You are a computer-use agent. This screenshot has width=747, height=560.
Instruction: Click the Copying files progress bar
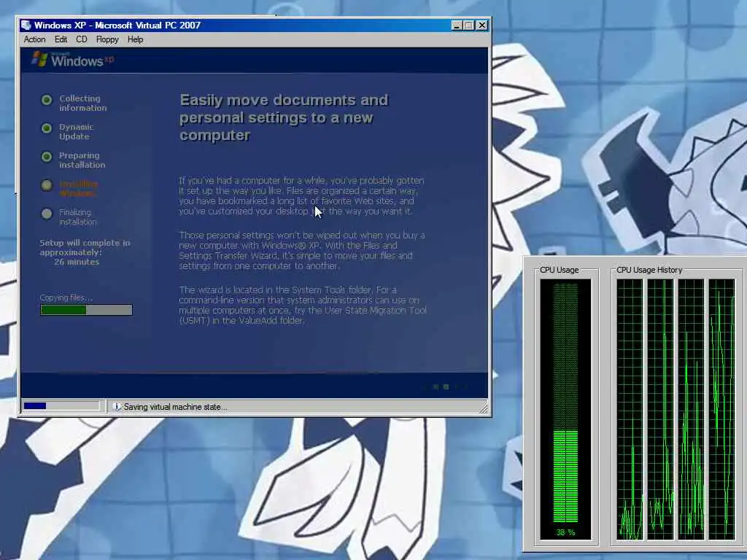(x=86, y=310)
